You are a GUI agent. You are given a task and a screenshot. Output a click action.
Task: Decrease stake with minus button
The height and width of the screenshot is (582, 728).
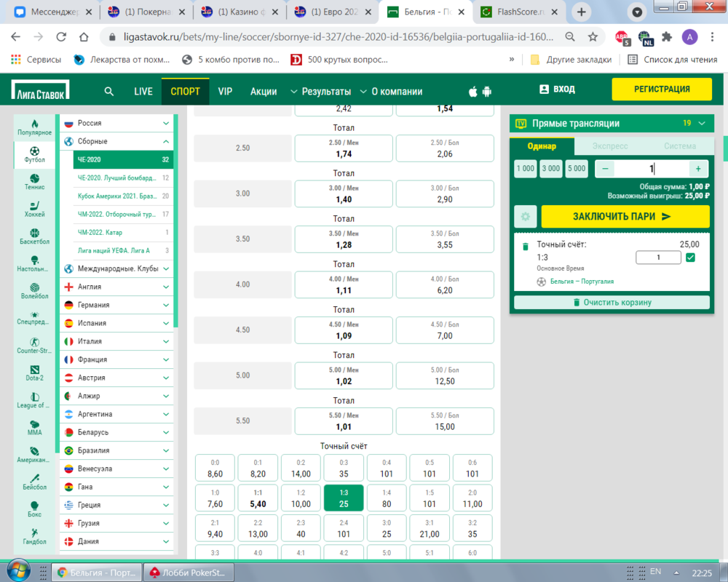pyautogui.click(x=605, y=169)
